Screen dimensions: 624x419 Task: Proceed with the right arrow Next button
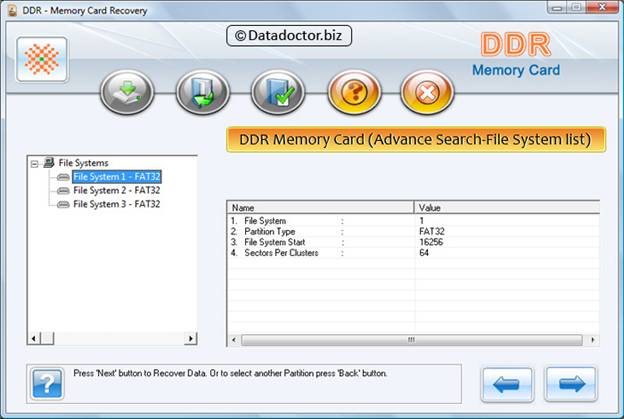pos(571,384)
